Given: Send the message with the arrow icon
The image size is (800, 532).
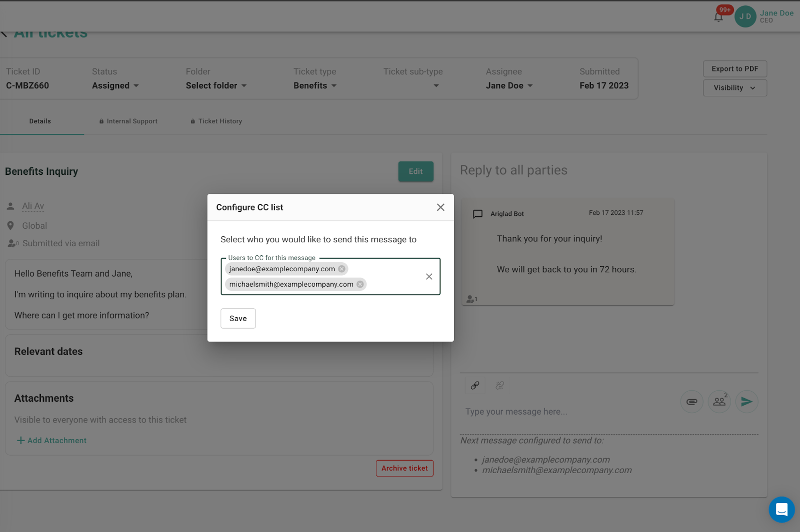Looking at the screenshot, I should 746,402.
